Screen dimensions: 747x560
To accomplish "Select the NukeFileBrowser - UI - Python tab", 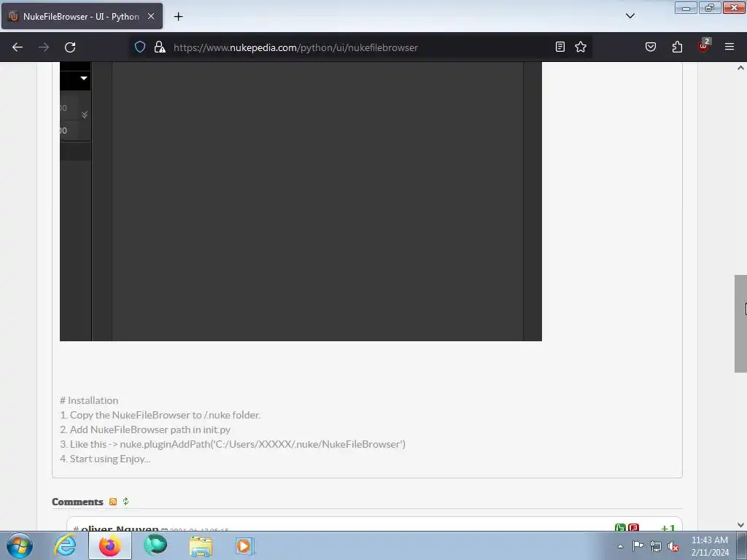I will (x=82, y=16).
